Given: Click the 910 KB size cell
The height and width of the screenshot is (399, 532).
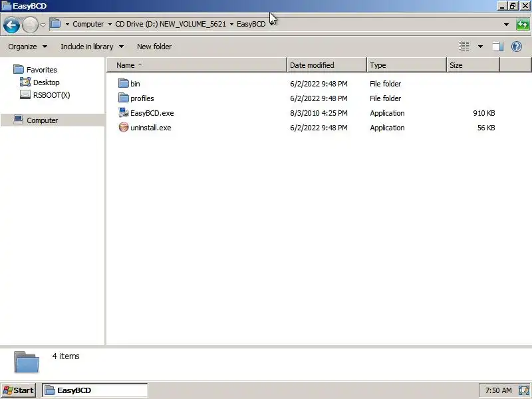Looking at the screenshot, I should point(484,113).
